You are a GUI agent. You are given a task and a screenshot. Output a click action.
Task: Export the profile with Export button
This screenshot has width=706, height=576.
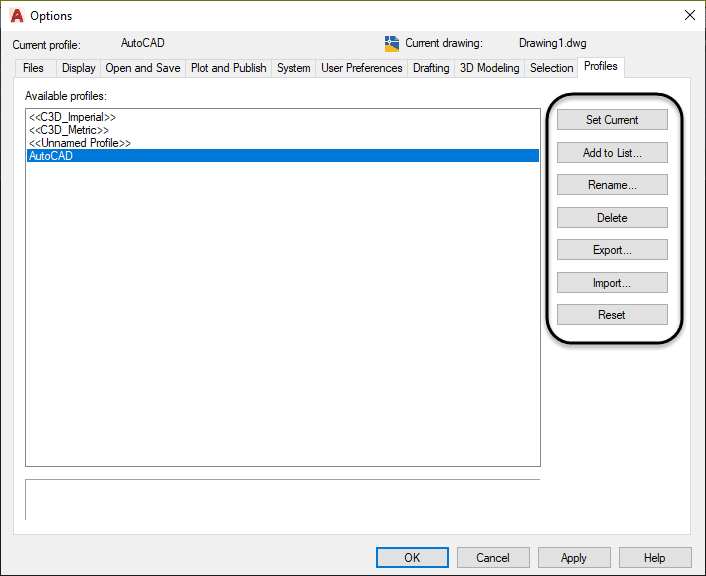click(x=612, y=249)
